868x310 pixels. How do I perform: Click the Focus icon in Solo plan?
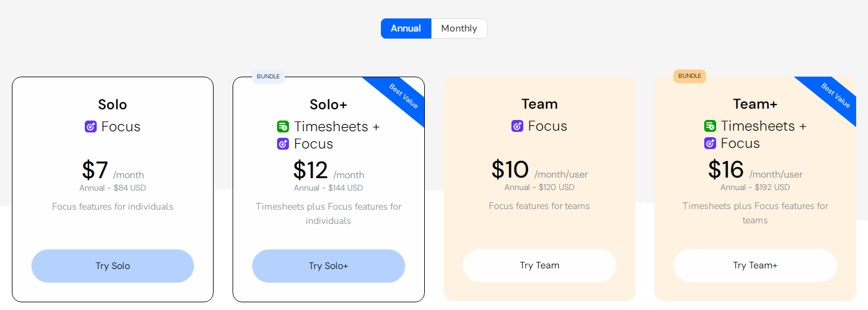[91, 126]
